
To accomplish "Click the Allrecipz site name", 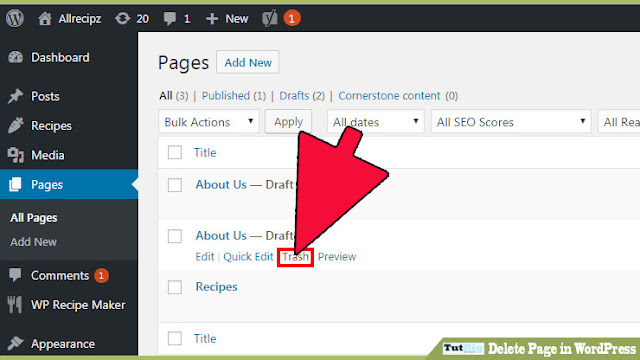I will click(x=80, y=19).
